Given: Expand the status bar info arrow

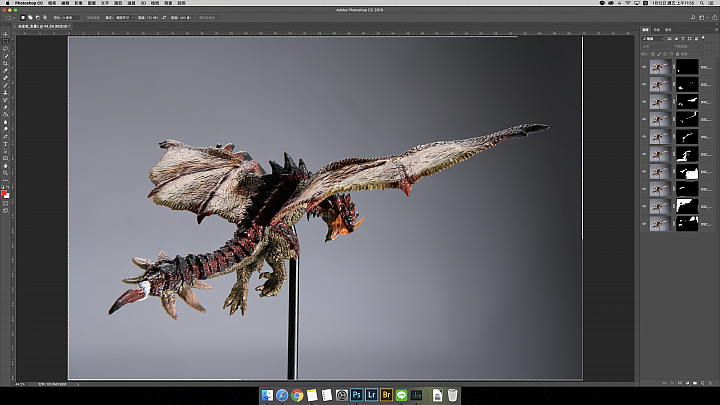Looking at the screenshot, I should point(78,384).
